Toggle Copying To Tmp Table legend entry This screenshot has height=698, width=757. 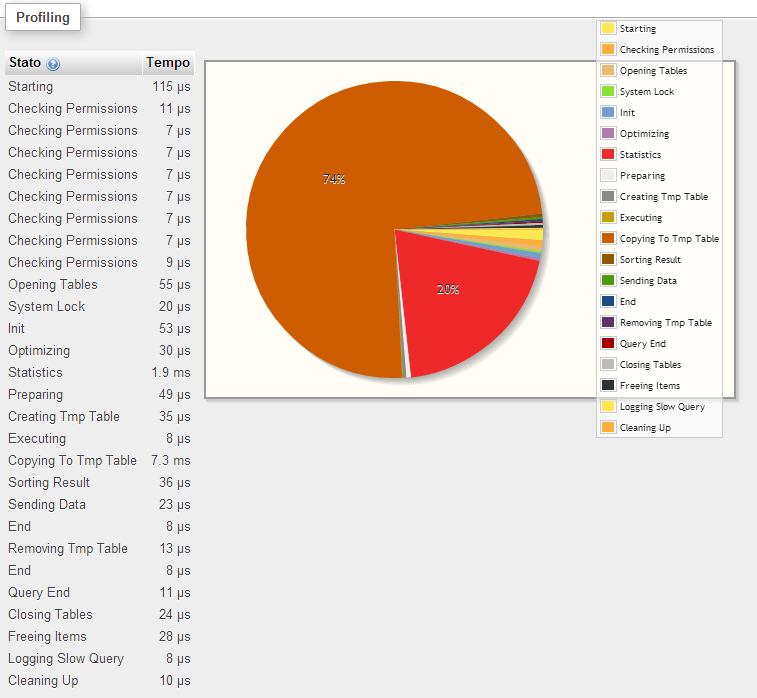[668, 239]
